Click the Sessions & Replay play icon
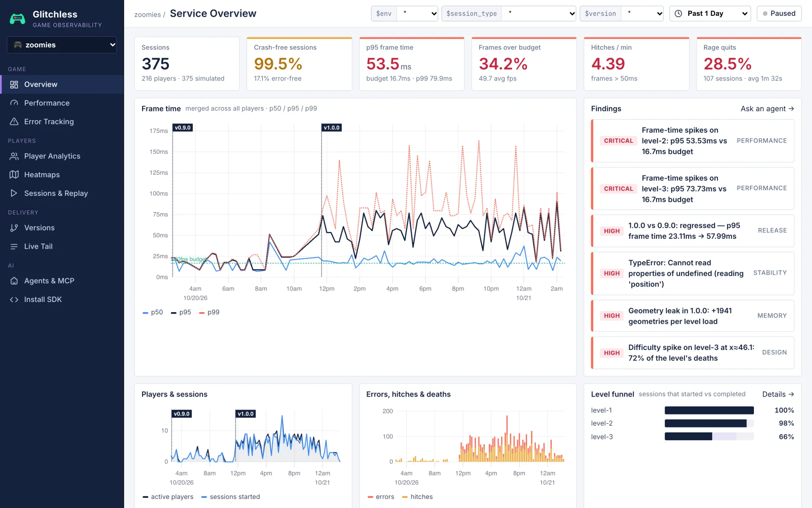This screenshot has width=812, height=508. click(14, 193)
